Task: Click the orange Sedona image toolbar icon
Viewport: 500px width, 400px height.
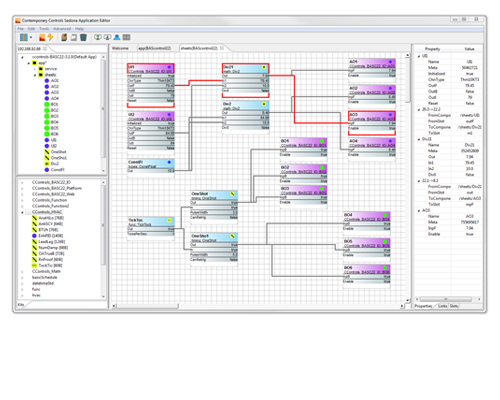Action: click(x=42, y=37)
